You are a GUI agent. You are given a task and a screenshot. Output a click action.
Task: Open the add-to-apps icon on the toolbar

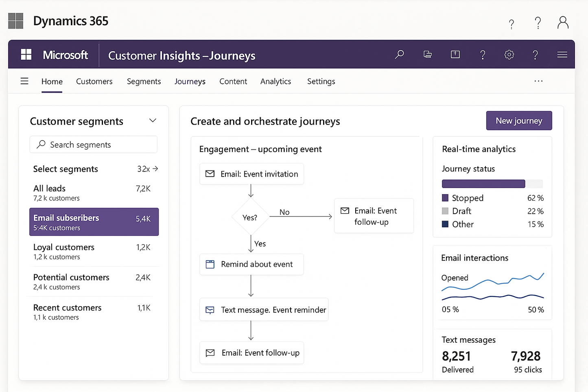(x=455, y=54)
